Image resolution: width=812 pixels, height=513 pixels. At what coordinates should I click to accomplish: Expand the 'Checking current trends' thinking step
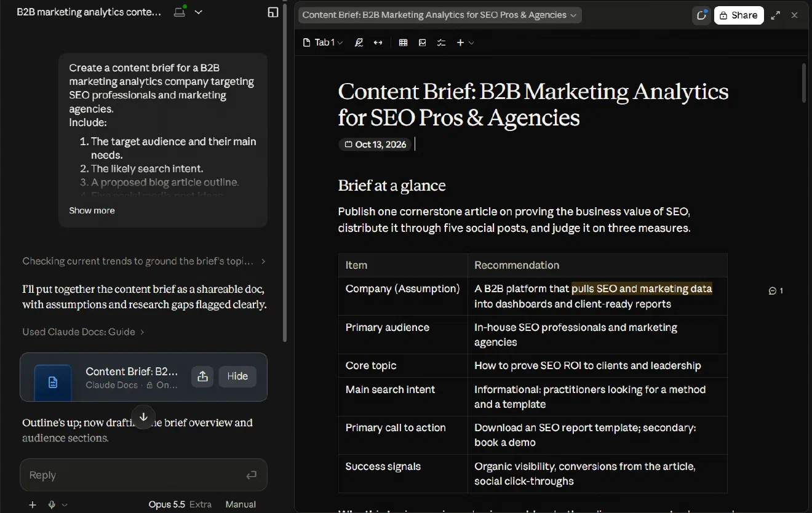click(x=144, y=261)
